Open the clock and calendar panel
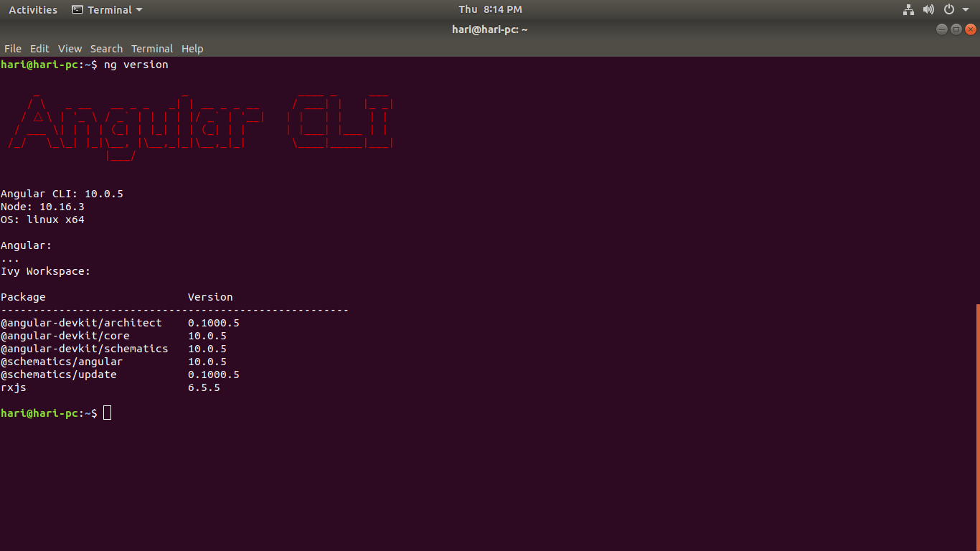980x551 pixels. (490, 9)
